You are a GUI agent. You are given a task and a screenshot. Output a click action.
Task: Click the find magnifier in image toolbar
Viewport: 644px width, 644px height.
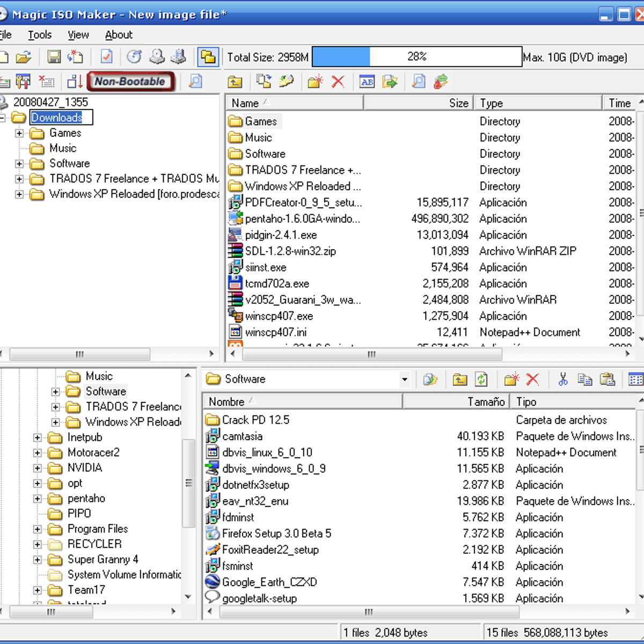(419, 82)
